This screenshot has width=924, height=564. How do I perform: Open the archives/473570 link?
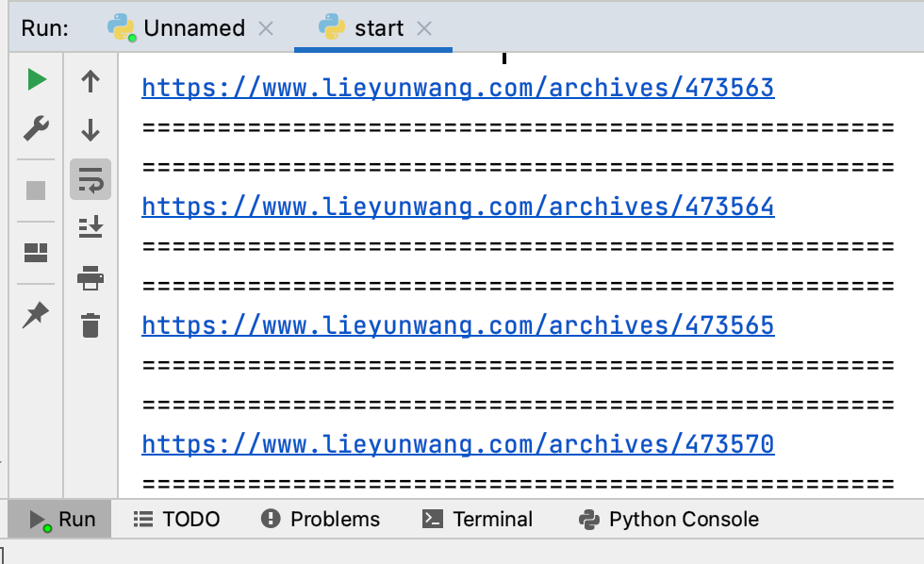pos(458,444)
